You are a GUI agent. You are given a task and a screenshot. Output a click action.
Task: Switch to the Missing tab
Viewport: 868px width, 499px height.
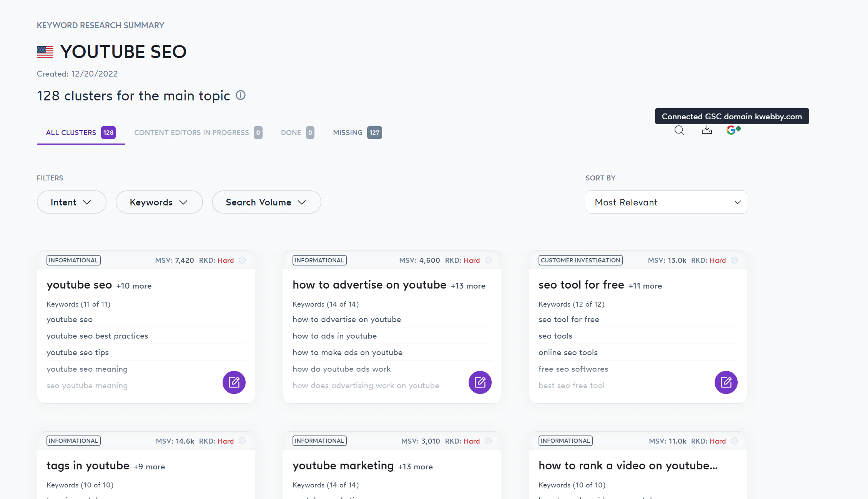pos(358,132)
